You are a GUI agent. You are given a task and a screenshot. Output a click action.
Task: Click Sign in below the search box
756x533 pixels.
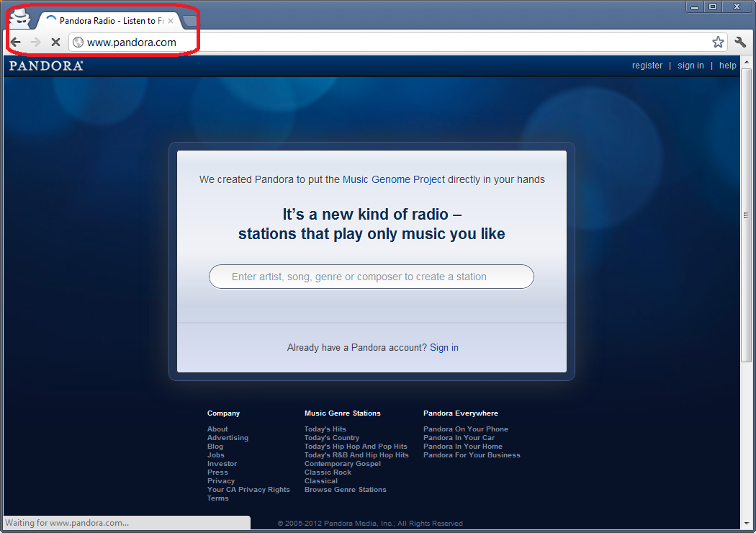pos(444,347)
